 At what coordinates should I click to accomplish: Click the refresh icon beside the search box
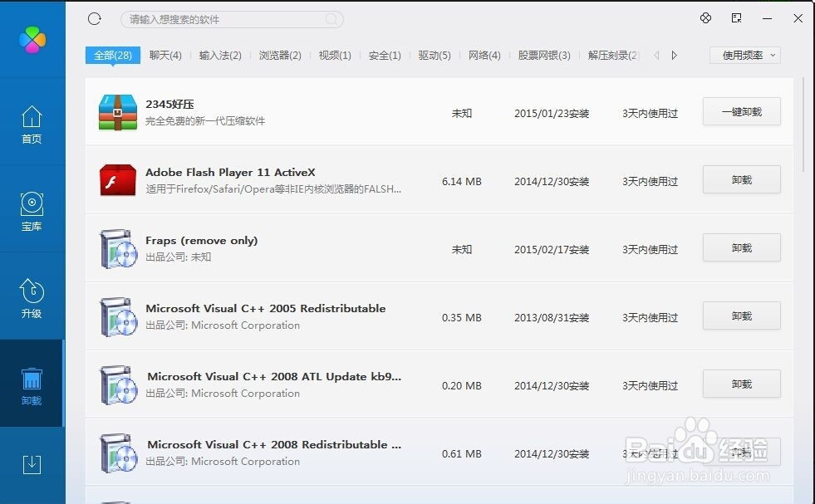(x=94, y=19)
